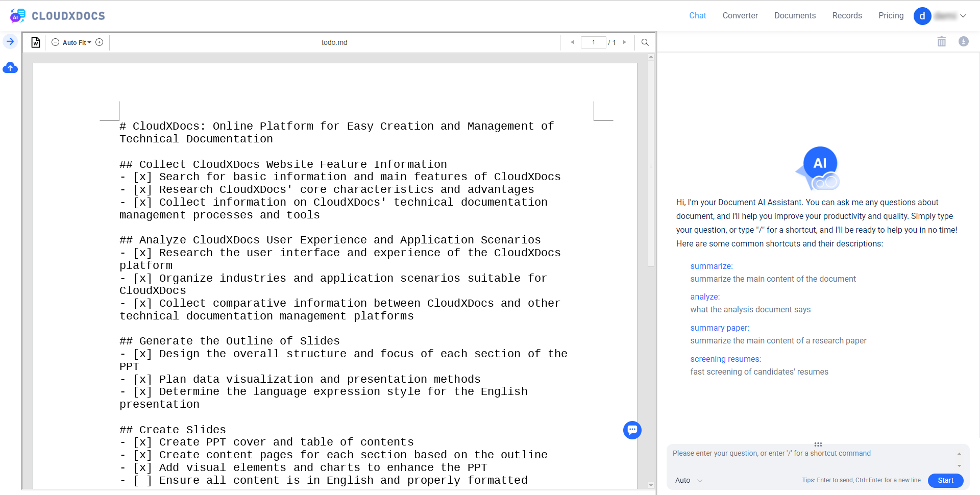Click the user avatar 'd'

point(922,16)
